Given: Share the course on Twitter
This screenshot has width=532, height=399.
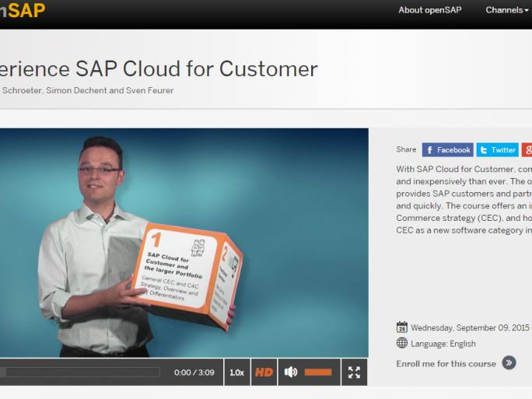Looking at the screenshot, I should (x=498, y=149).
